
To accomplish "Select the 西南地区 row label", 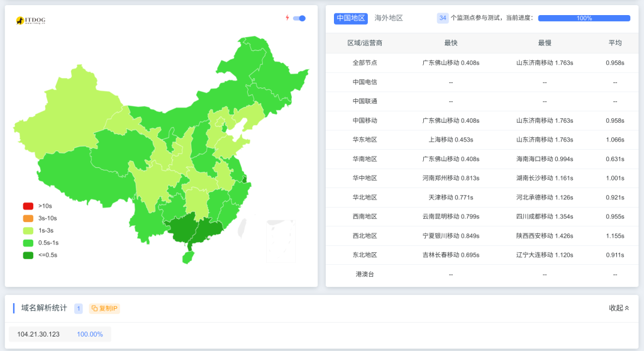I will click(365, 216).
